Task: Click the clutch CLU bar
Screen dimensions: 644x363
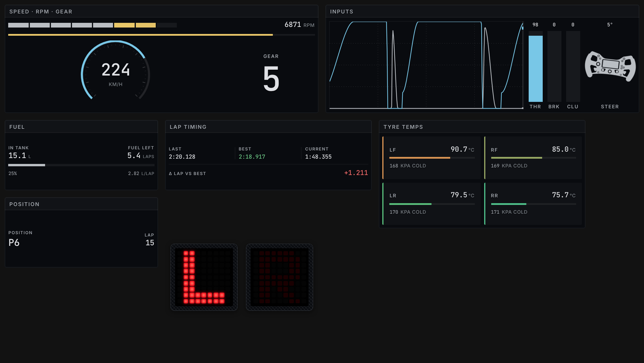Action: [x=573, y=66]
